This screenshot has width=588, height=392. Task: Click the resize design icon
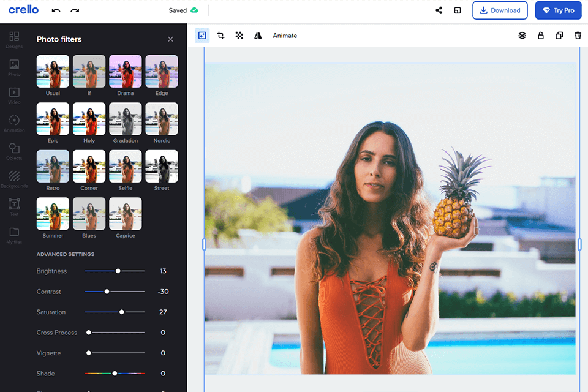(x=457, y=10)
